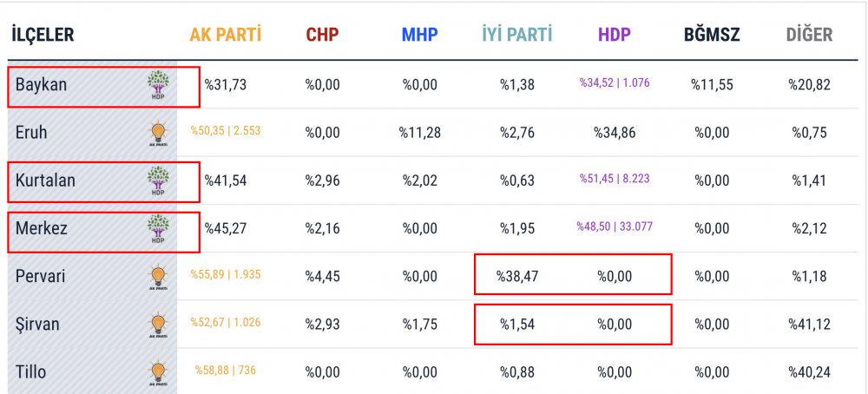The image size is (868, 394).
Task: Click AK Parti bulb icon in Şirvan row
Action: [159, 325]
